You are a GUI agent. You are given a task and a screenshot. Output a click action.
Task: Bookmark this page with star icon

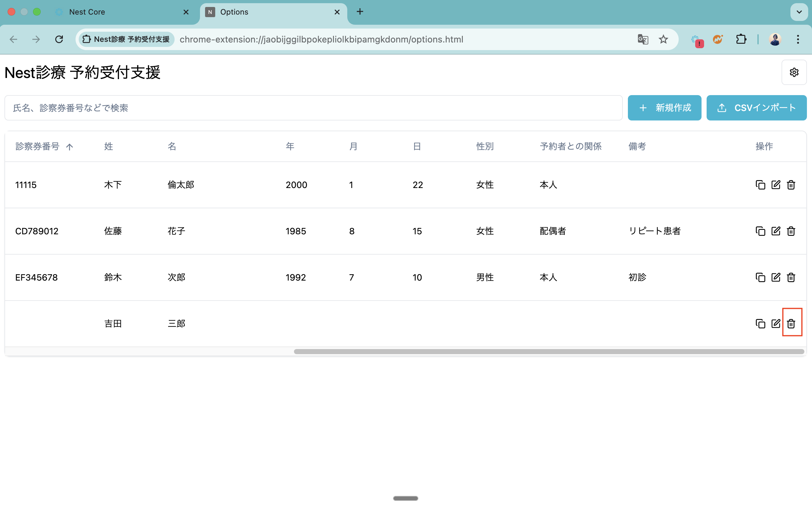point(663,40)
